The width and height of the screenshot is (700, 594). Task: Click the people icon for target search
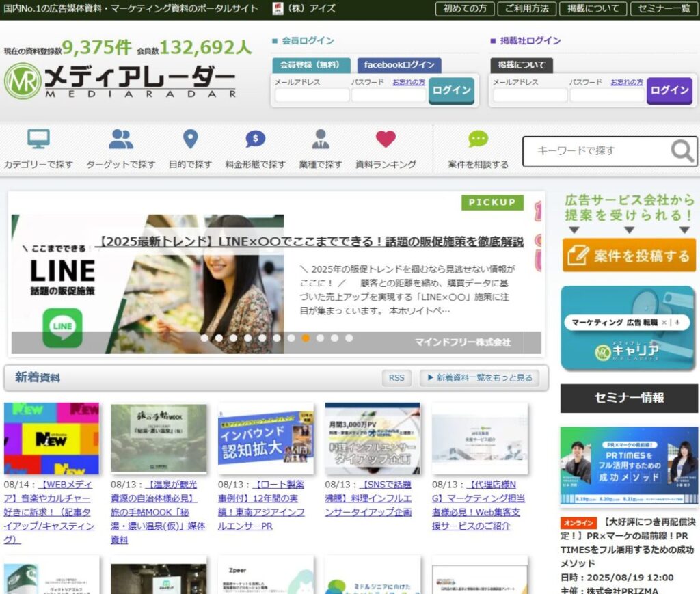(120, 139)
